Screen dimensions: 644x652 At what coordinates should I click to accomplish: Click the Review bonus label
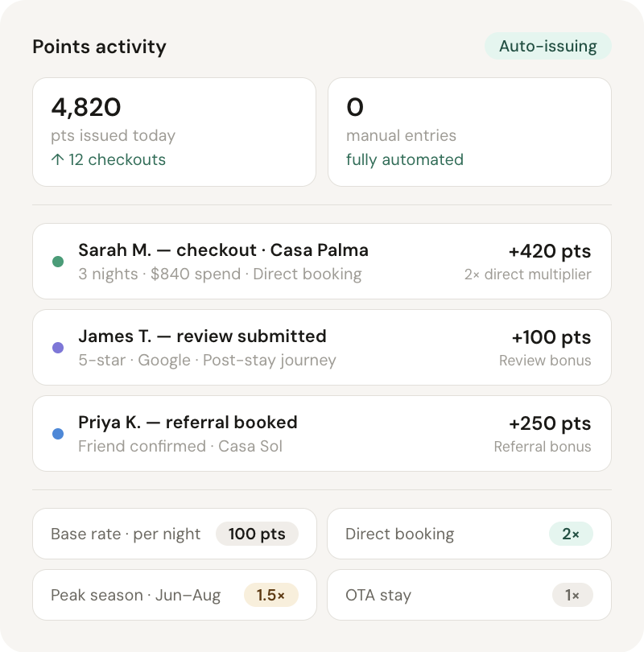[x=545, y=361]
